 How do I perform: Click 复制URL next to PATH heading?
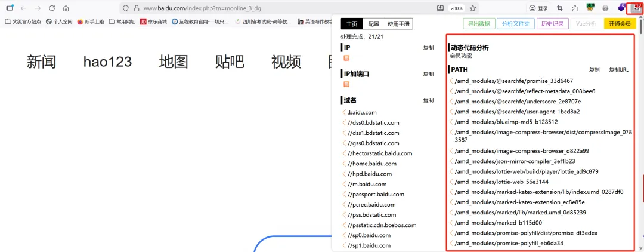(618, 70)
